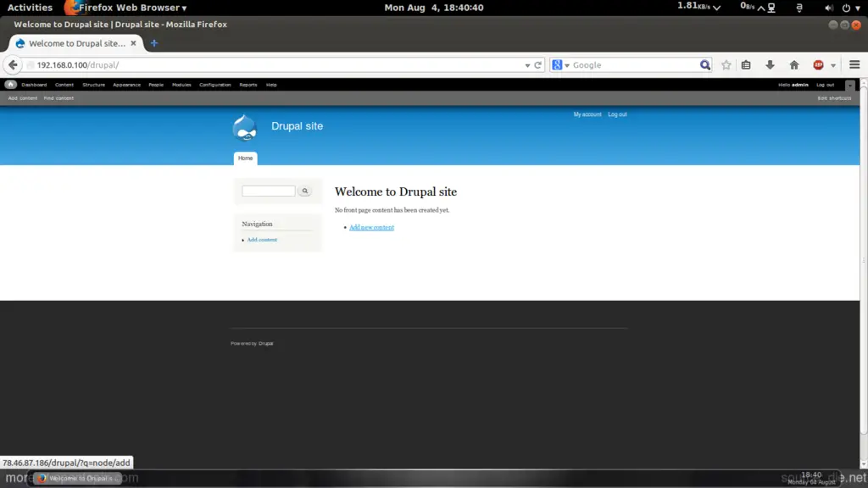868x488 pixels.
Task: Select the Home tab on Drupal site
Action: tap(245, 158)
